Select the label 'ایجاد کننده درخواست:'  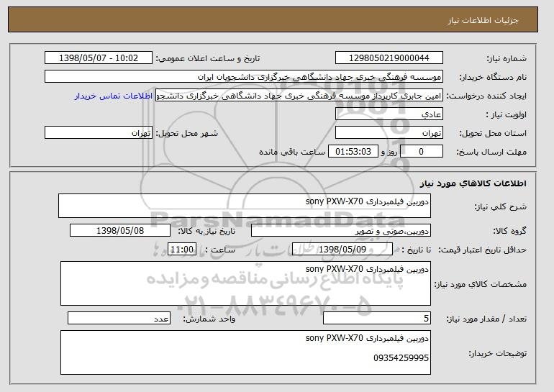tap(486, 96)
